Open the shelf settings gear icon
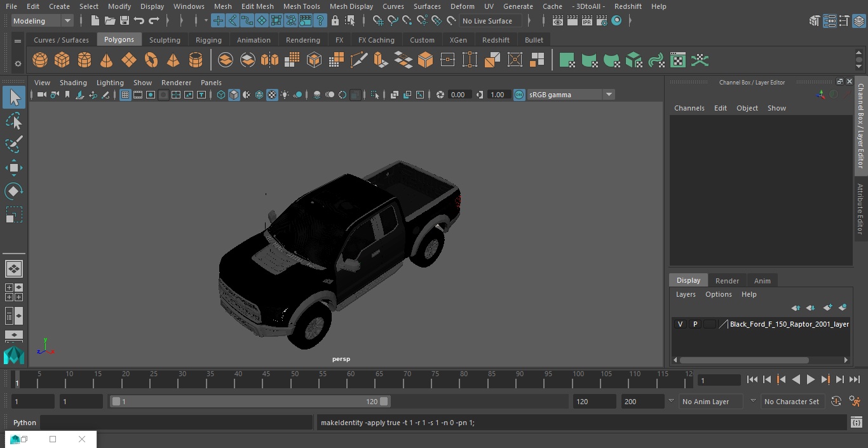Viewport: 868px width, 448px height. [18, 63]
